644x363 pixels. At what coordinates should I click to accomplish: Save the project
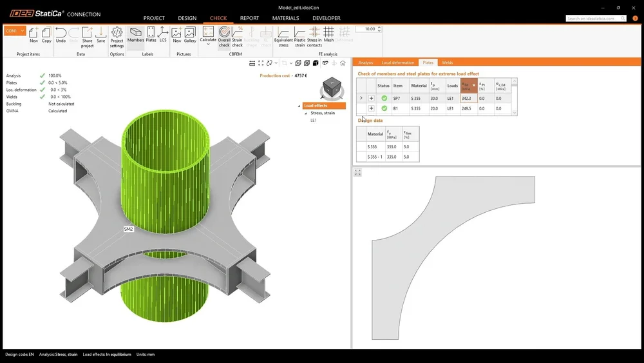click(100, 35)
